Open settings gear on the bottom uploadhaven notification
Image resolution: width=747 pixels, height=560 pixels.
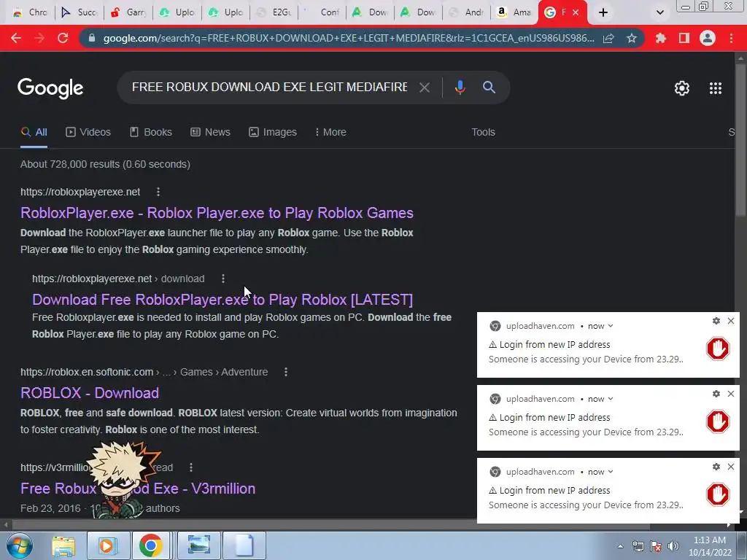click(x=716, y=467)
